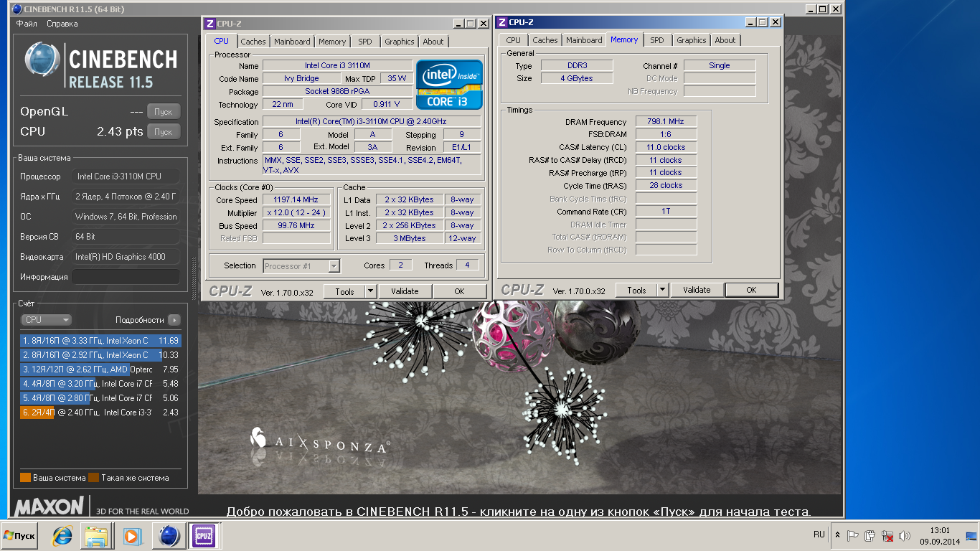Image resolution: width=980 pixels, height=551 pixels.
Task: Switch to SPD tab in left CPU-Z
Action: (365, 42)
